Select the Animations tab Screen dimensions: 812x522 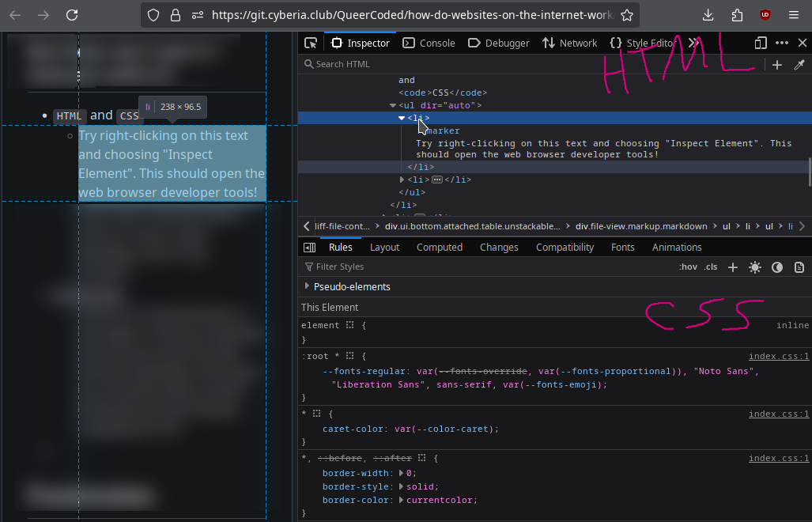point(676,248)
